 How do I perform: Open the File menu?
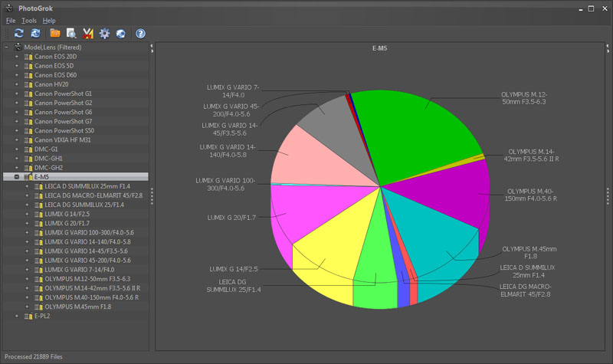pyautogui.click(x=11, y=21)
